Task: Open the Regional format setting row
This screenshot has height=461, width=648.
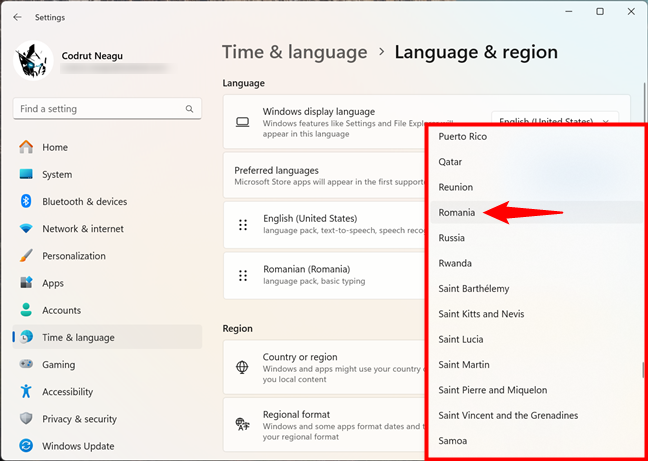Action: pyautogui.click(x=324, y=425)
